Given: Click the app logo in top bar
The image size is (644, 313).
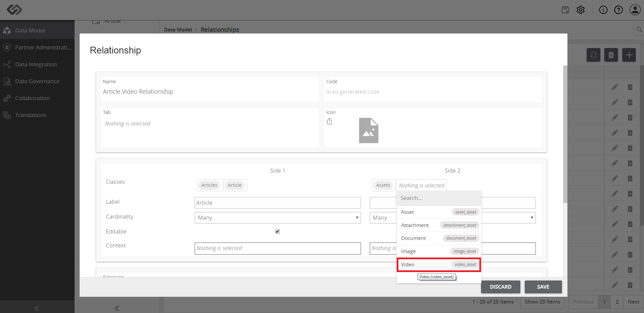Looking at the screenshot, I should click(x=14, y=9).
